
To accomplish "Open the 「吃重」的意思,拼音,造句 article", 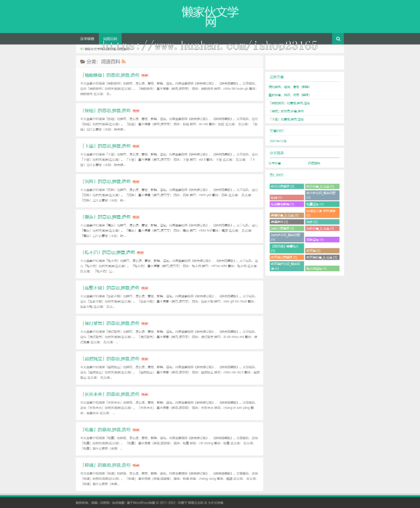I will [105, 430].
